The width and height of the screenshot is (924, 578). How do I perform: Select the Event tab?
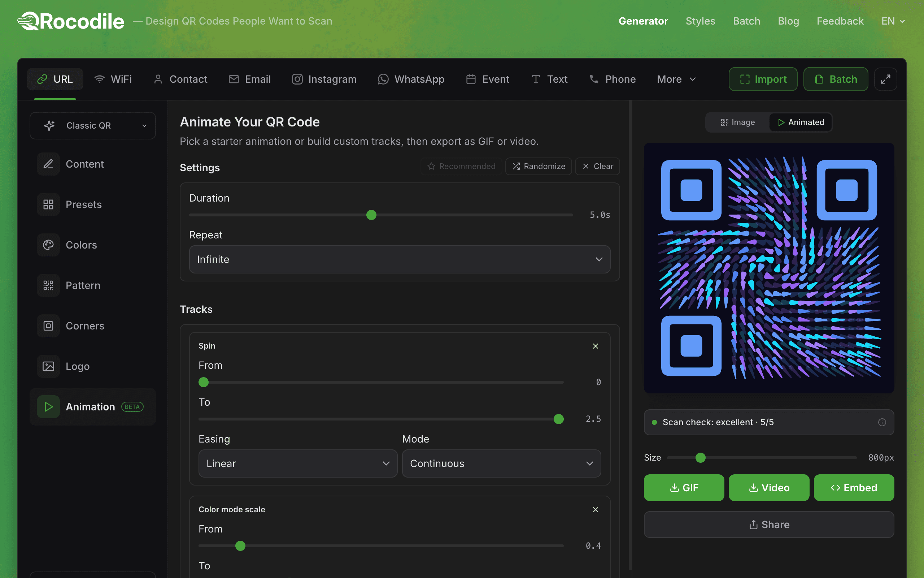coord(488,79)
